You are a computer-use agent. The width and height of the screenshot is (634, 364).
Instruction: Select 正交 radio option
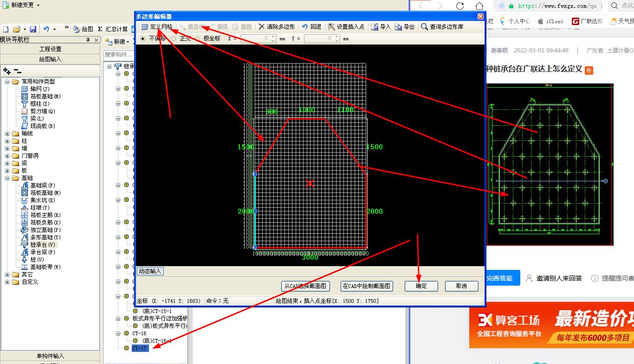coord(174,38)
